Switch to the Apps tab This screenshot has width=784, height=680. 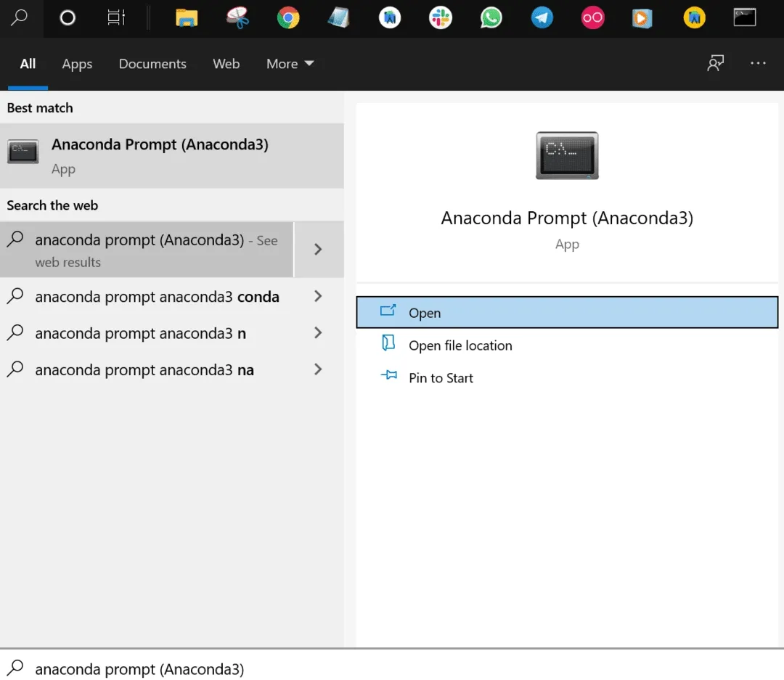pos(77,64)
